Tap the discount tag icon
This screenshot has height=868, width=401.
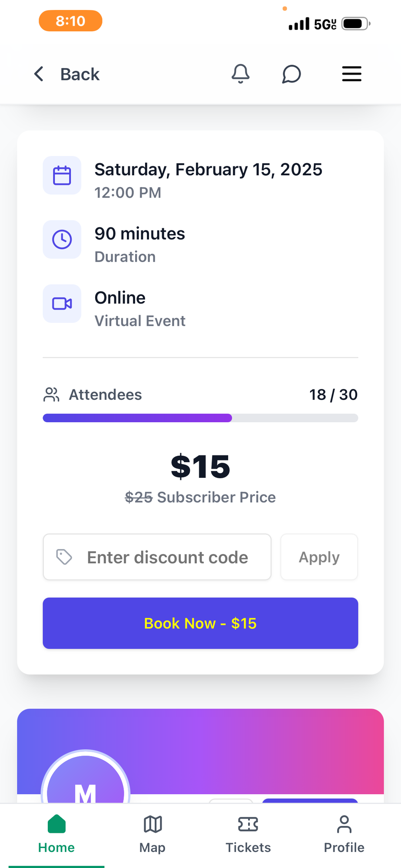[64, 557]
